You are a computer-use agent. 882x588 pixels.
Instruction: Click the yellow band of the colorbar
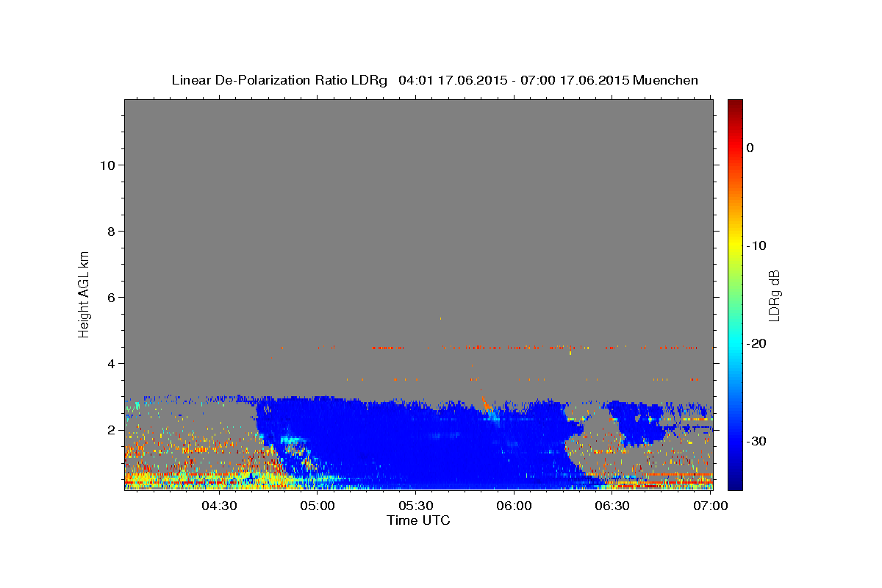[x=735, y=245]
